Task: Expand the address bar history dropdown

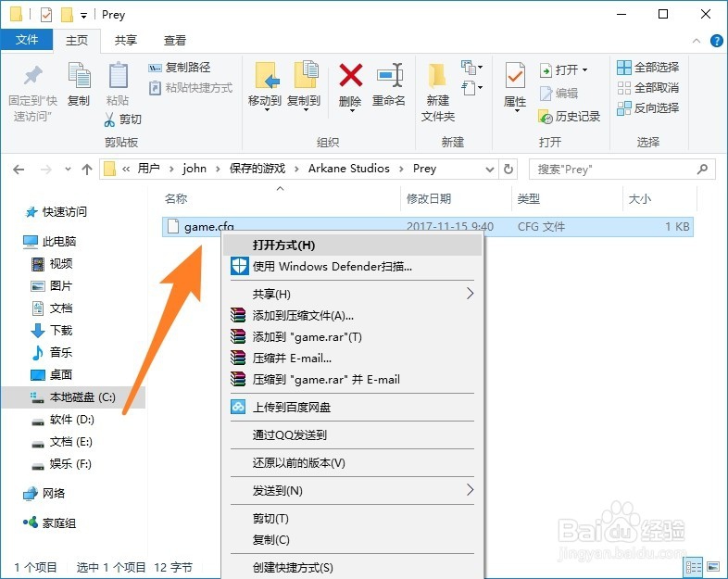Action: [x=489, y=170]
